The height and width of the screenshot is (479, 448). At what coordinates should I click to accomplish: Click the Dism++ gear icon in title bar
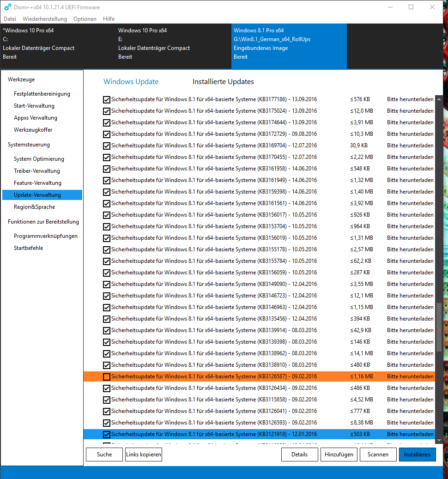[x=8, y=7]
